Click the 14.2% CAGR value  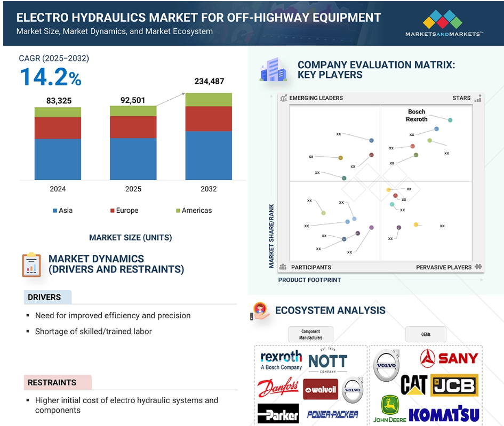coord(51,77)
